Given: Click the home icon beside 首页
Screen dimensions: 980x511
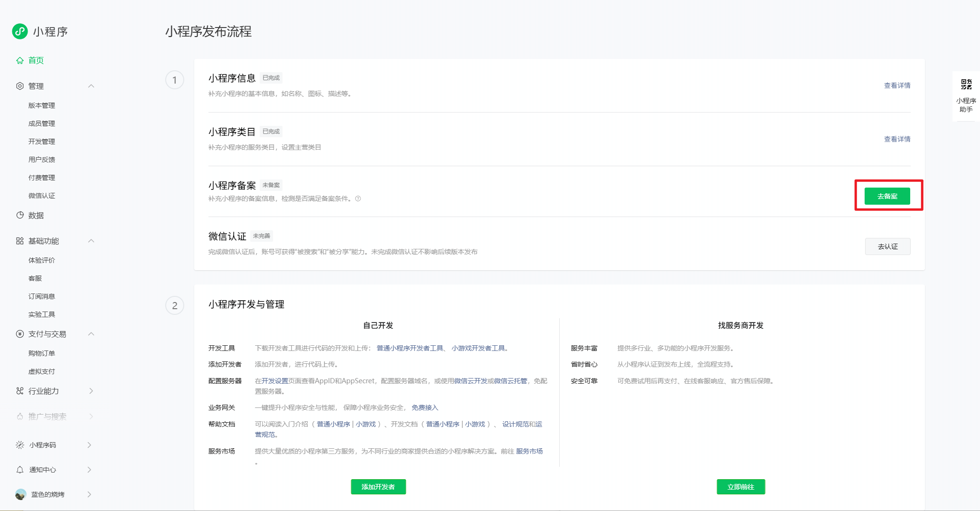Looking at the screenshot, I should (x=20, y=60).
